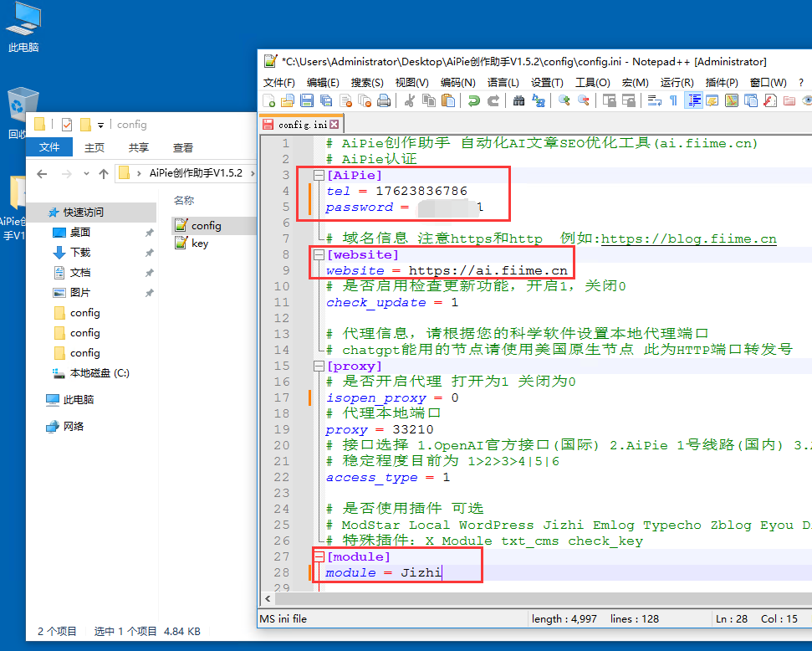Viewport: 812px width, 651px height.
Task: Open the 工具(O) menu
Action: click(x=592, y=82)
